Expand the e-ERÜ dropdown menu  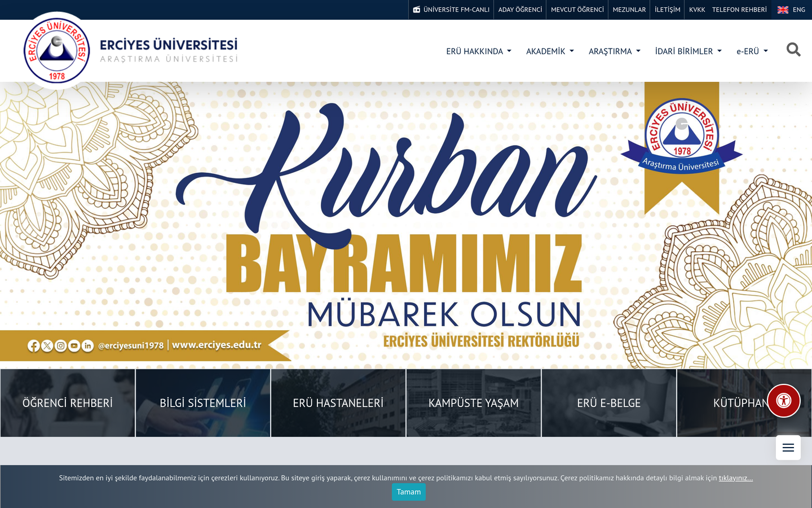(x=752, y=51)
